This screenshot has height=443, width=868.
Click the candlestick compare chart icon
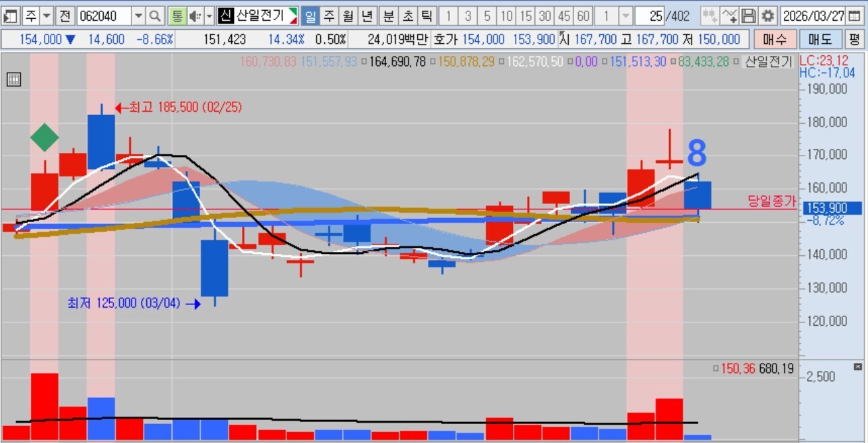(710, 15)
